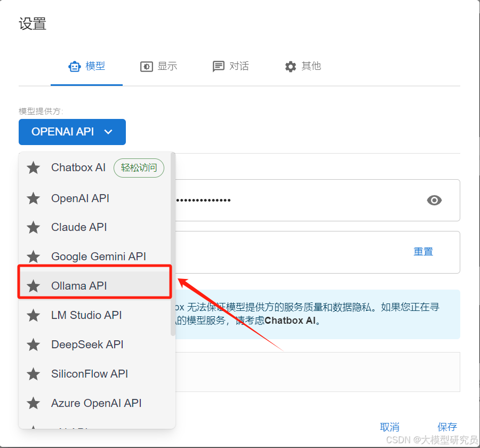Click Chatbox AI link in notice
The image size is (480, 448).
pos(290,321)
